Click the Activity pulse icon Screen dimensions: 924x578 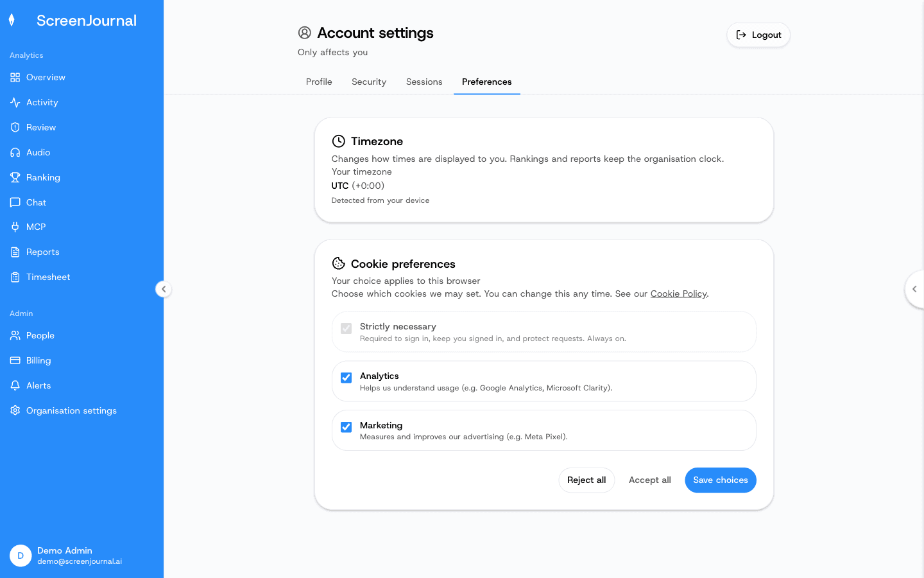pyautogui.click(x=15, y=103)
